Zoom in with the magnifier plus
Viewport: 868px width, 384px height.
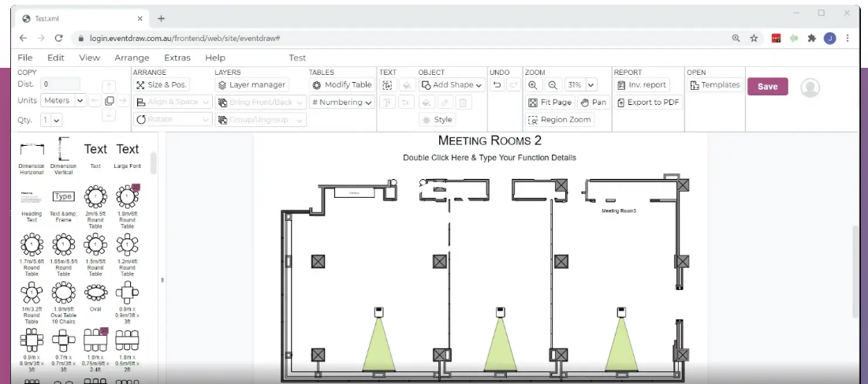pos(532,84)
